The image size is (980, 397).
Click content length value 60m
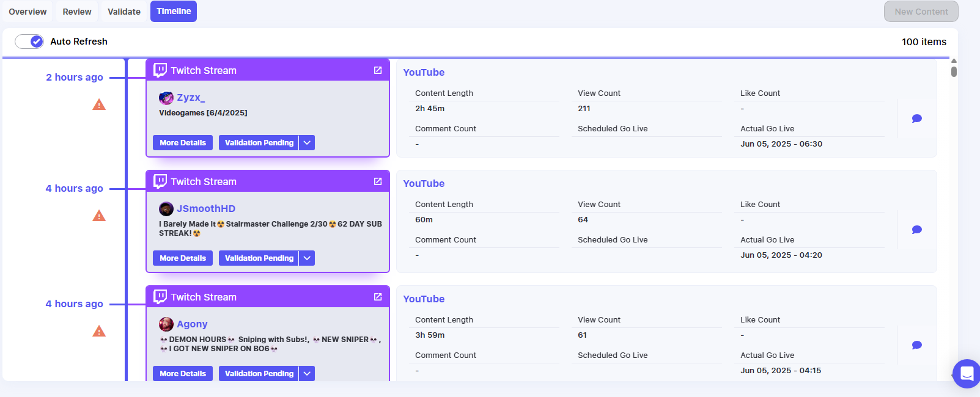click(424, 220)
